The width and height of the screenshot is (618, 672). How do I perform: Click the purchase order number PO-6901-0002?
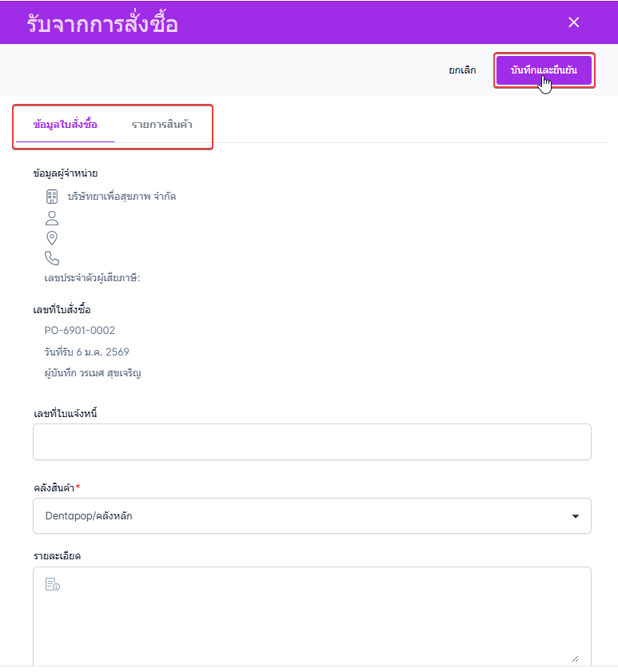point(80,331)
